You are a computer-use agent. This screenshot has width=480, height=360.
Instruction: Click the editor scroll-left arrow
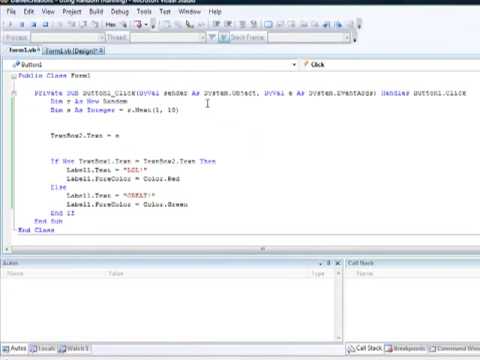pos(7,249)
